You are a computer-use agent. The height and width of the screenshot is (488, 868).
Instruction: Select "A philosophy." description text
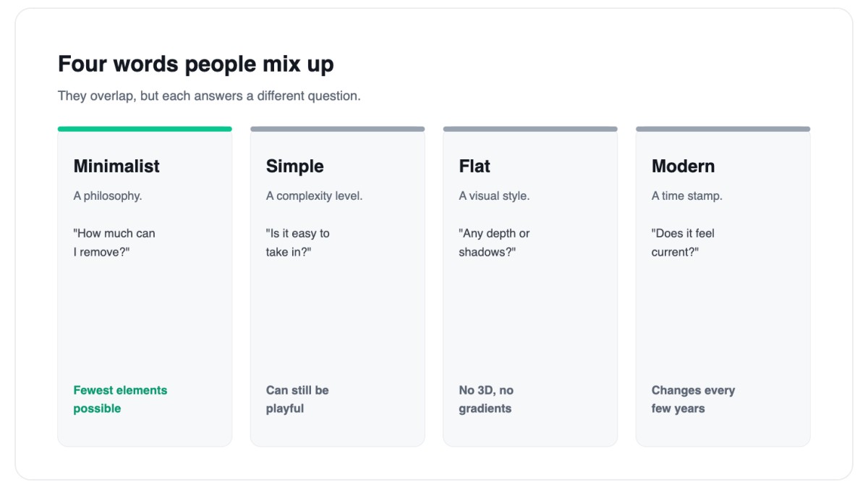click(x=108, y=195)
